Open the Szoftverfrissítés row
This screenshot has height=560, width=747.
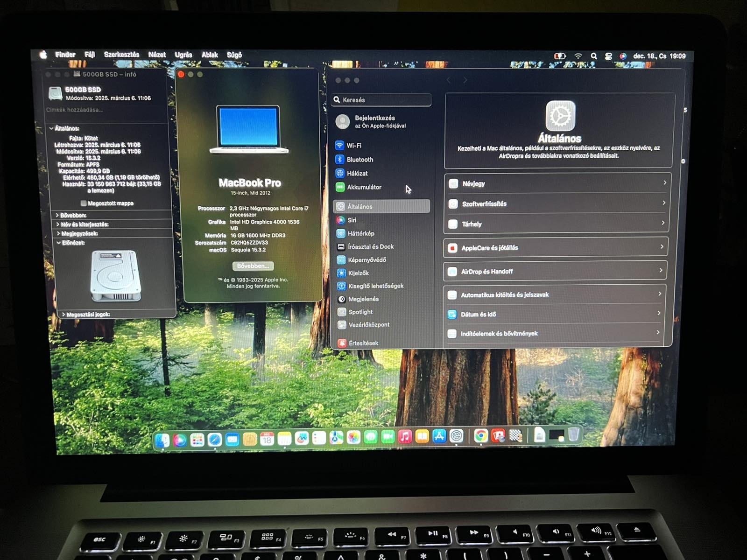557,203
